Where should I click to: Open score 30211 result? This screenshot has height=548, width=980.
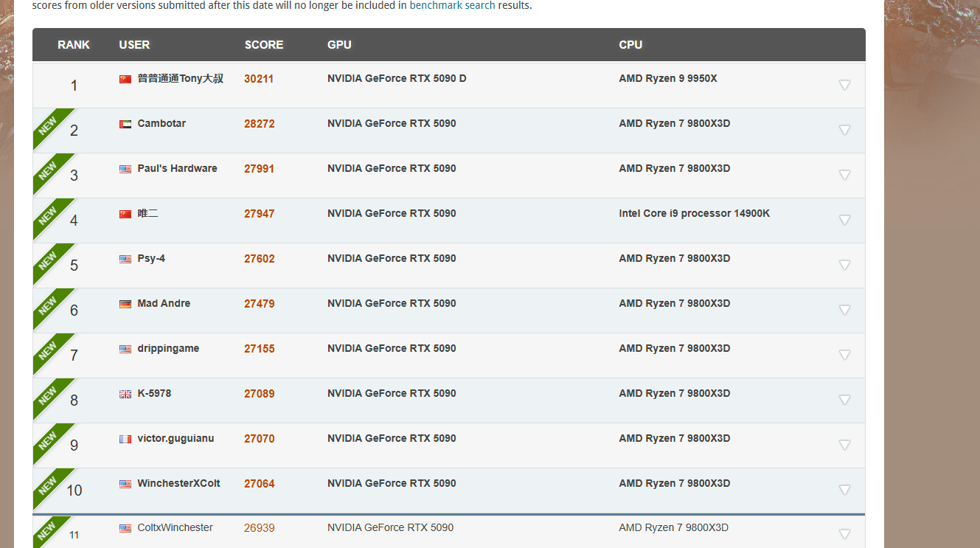pyautogui.click(x=259, y=79)
